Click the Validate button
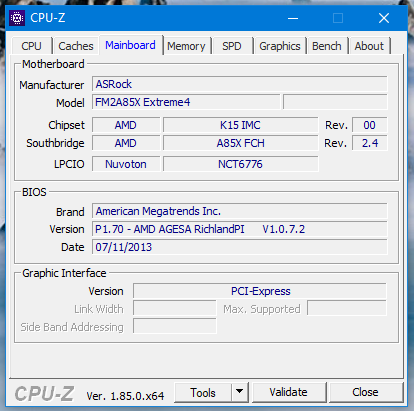Viewport: 414px width, 411px height. tap(289, 392)
